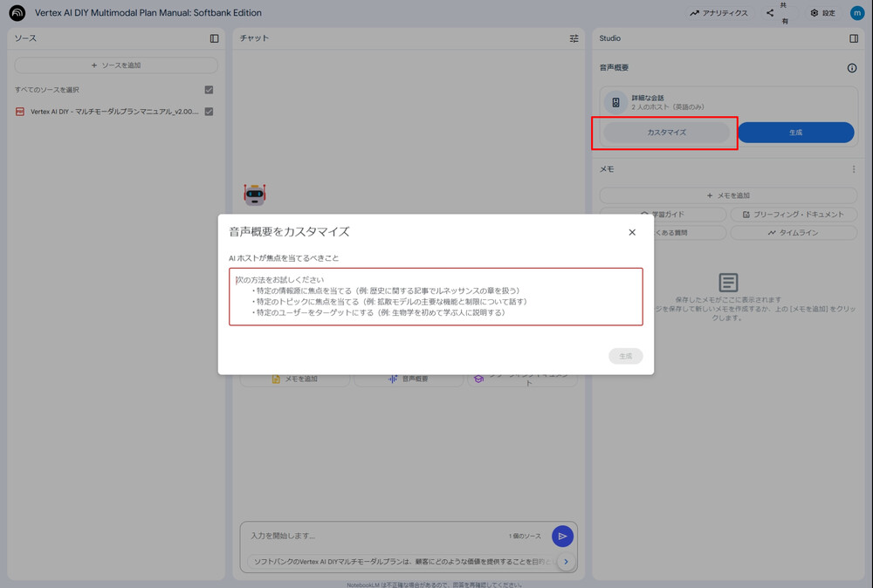Open the chat configuration sliders icon
873x588 pixels.
click(x=574, y=38)
